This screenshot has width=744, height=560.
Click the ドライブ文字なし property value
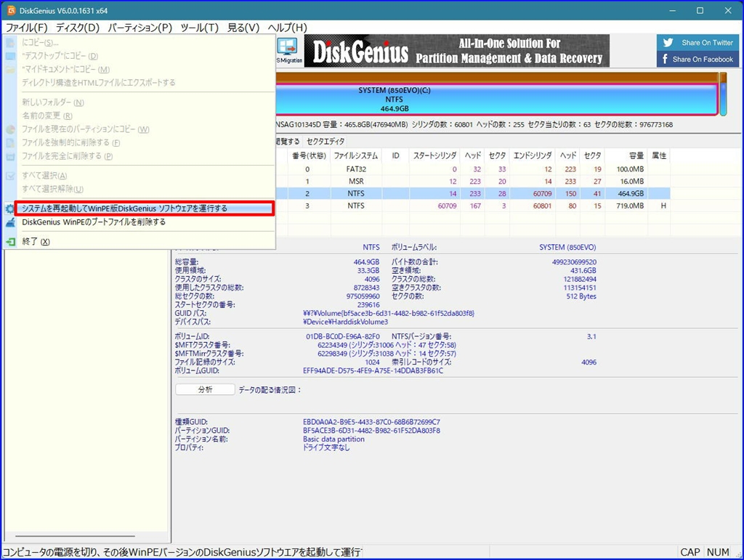tap(326, 447)
